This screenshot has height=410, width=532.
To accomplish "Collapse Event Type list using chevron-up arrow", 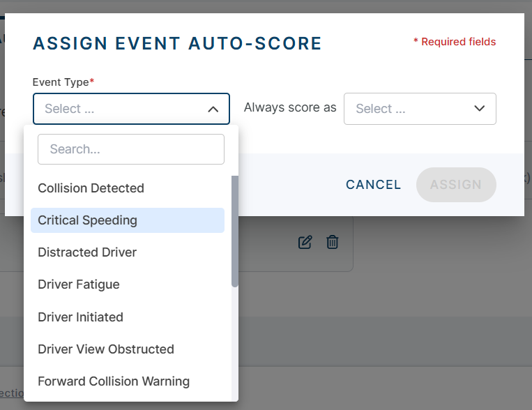I will pos(213,109).
